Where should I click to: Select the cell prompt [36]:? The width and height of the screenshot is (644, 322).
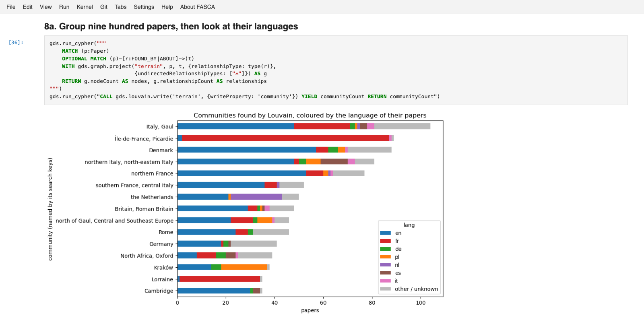tap(16, 43)
